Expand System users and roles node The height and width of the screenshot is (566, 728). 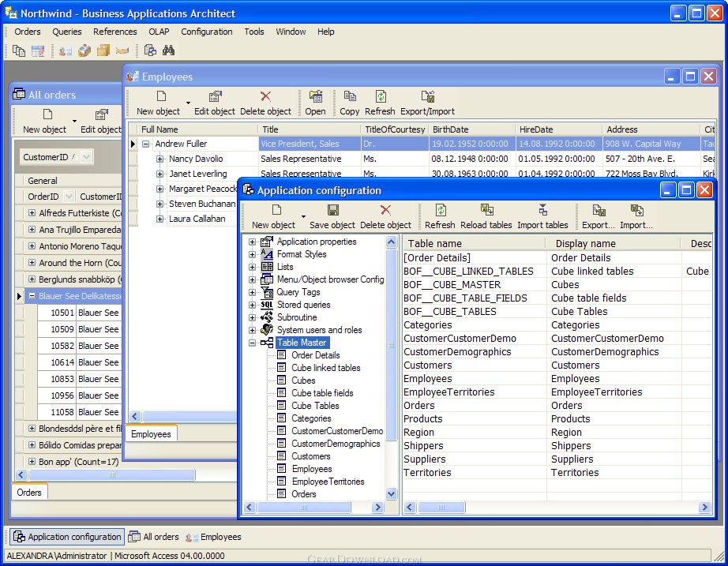tap(252, 330)
